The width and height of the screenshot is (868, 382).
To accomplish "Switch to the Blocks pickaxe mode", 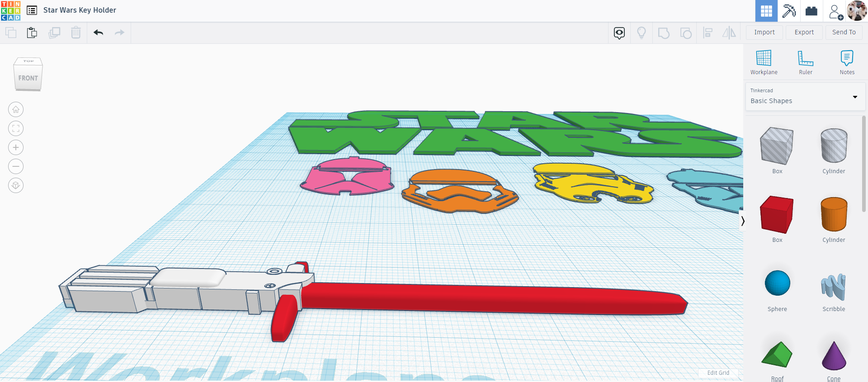I will [x=789, y=11].
